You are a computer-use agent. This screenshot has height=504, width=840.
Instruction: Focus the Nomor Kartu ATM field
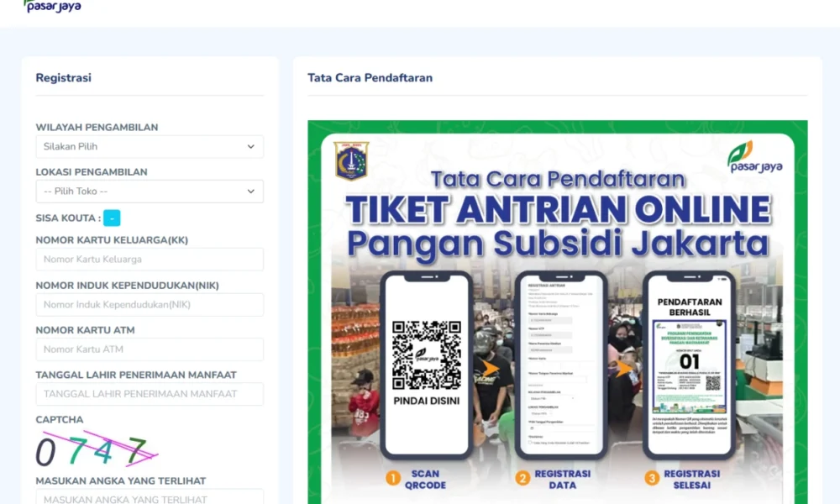click(150, 349)
